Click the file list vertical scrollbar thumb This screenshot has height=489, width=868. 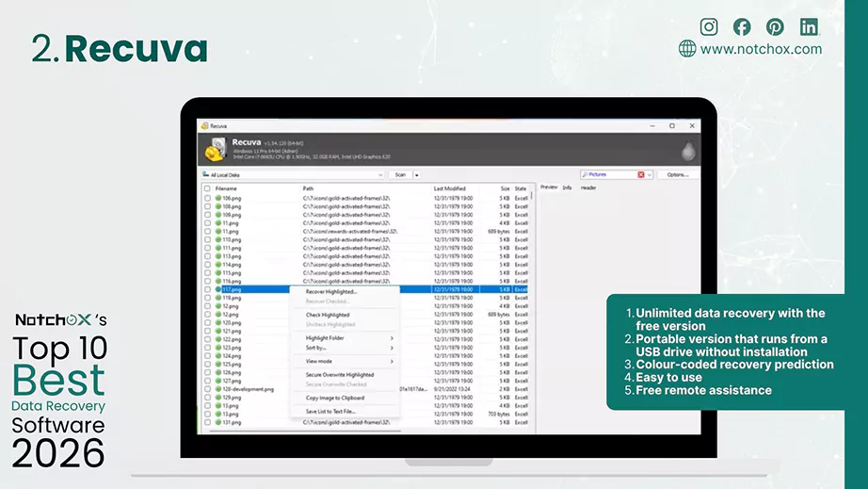coord(532,195)
